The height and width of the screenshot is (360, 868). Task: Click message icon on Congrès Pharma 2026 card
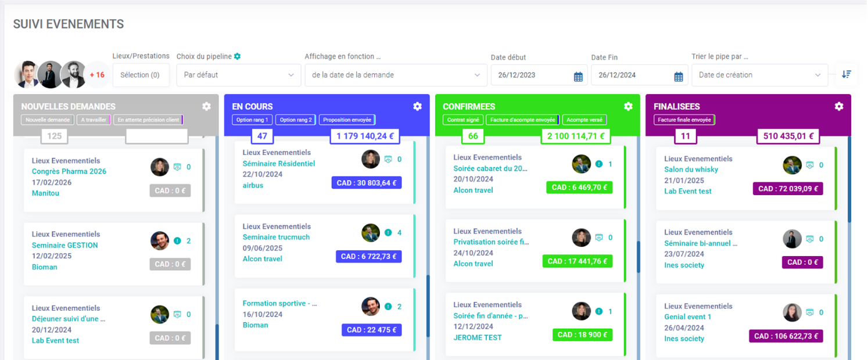click(177, 167)
